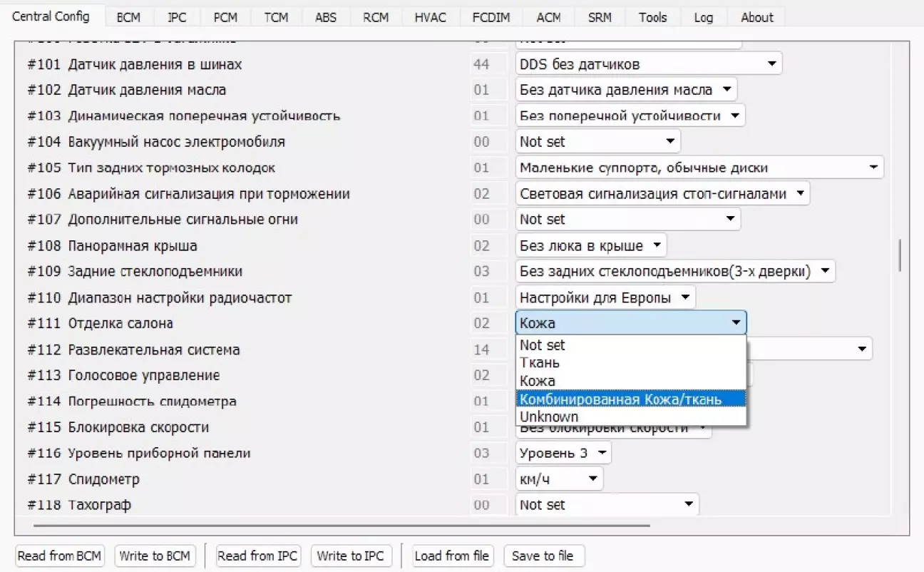Viewport: 924px width, 572px height.
Task: Click the Read from IPC button
Action: [x=257, y=556]
